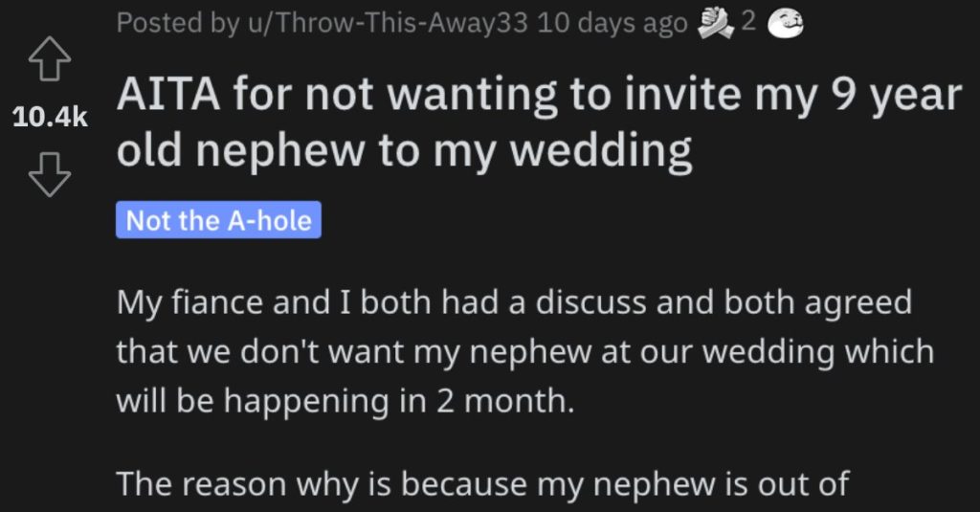Click "wedding which" in the body text

(818, 352)
